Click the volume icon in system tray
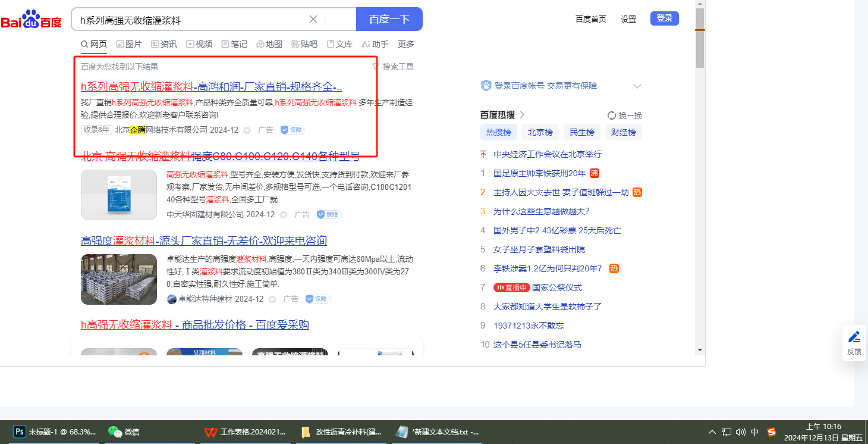Viewport: 868px width, 444px height. (x=741, y=432)
